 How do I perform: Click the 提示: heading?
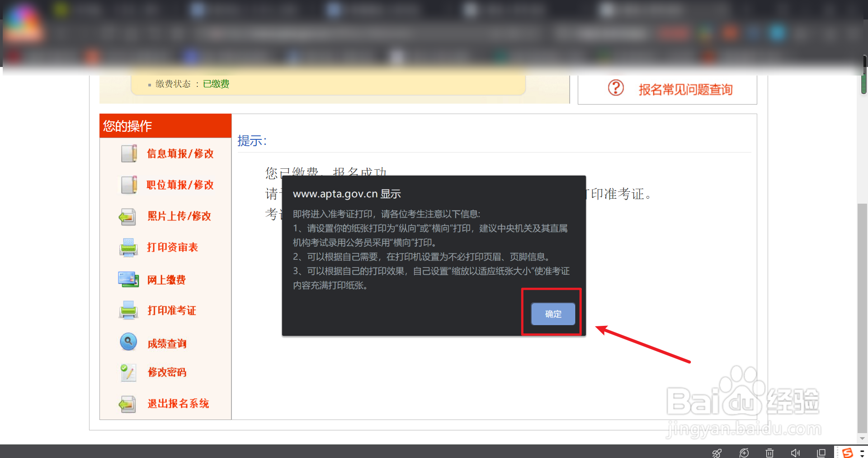point(252,141)
